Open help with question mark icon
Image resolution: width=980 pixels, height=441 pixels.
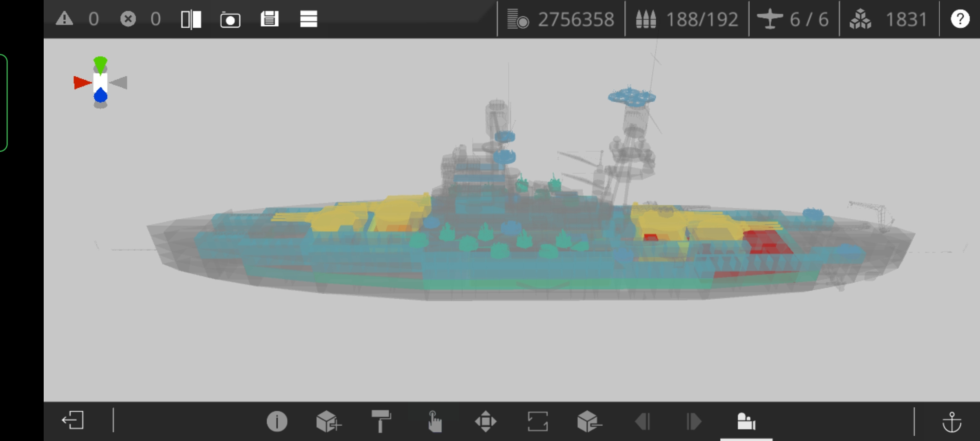tap(960, 19)
